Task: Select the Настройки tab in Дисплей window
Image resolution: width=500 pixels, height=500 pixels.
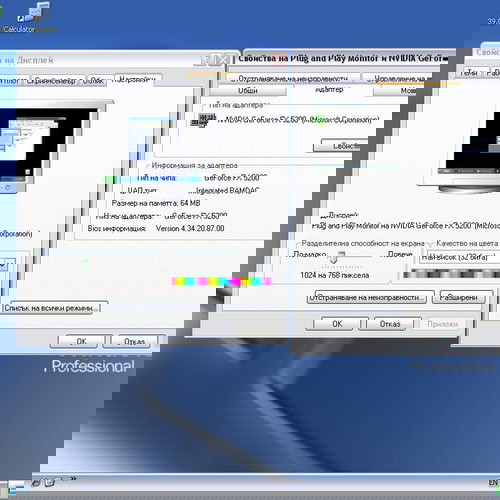Action: (x=137, y=79)
